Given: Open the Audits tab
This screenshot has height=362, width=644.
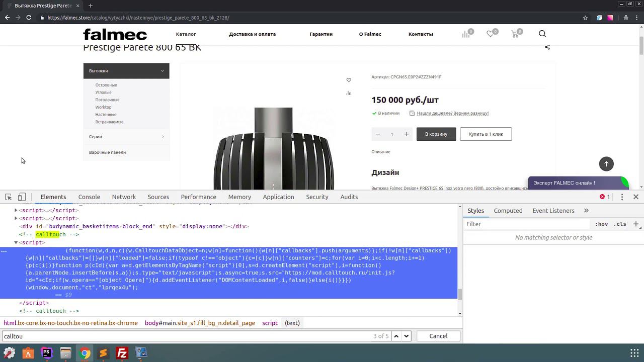Looking at the screenshot, I should click(x=349, y=197).
